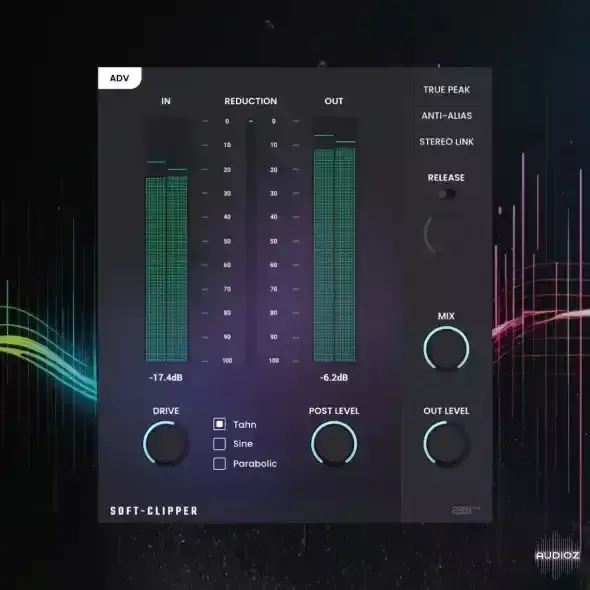
Task: Click the POST LEVEL knob
Action: click(334, 444)
